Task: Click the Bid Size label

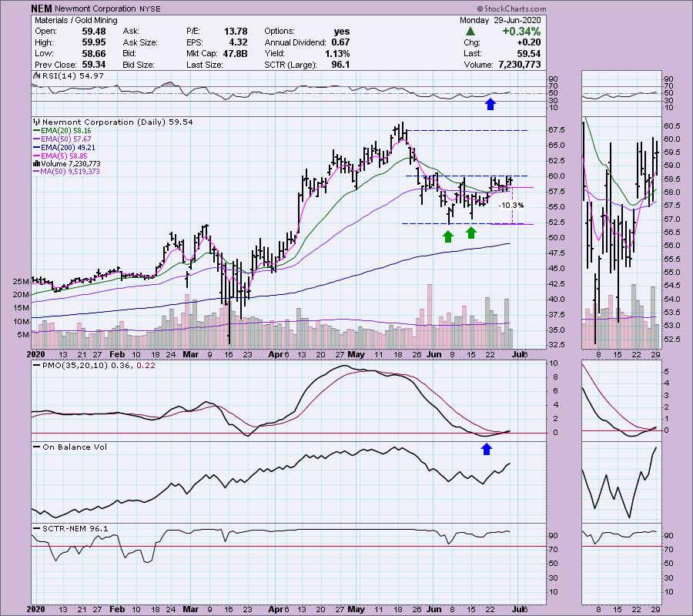Action: tap(139, 65)
